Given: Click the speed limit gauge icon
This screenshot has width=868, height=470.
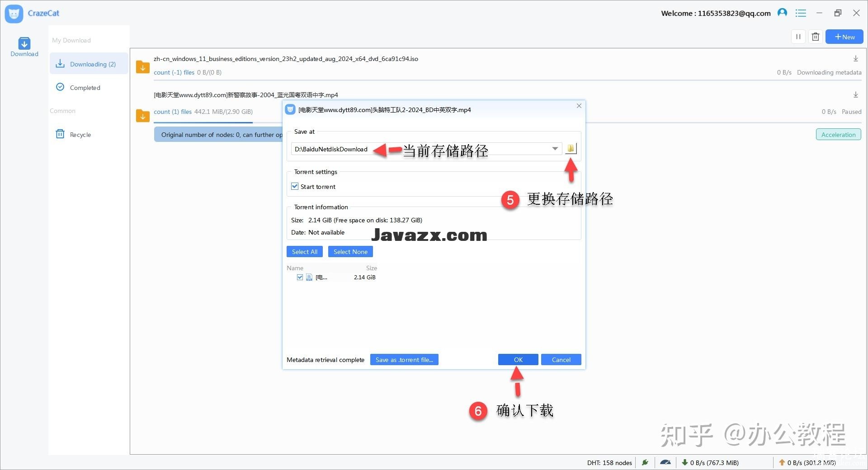Looking at the screenshot, I should 665,462.
